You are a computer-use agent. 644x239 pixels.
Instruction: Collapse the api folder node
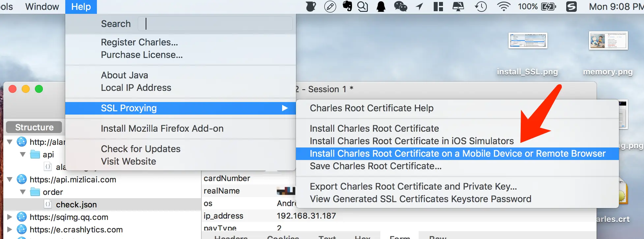click(x=23, y=154)
